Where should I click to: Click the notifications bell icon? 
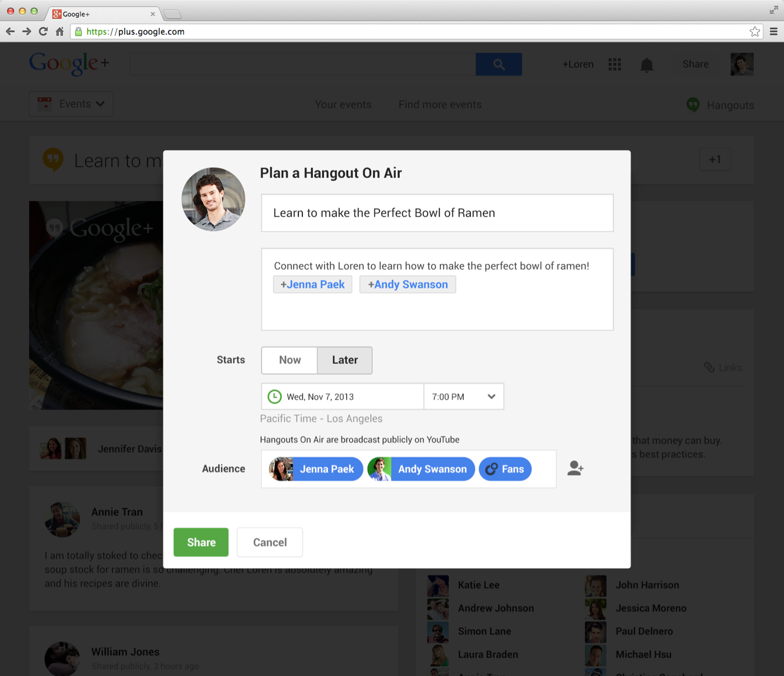(646, 65)
